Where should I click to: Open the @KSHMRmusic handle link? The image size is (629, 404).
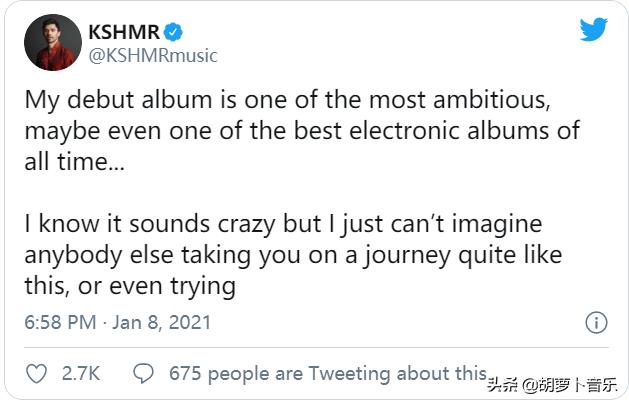(153, 55)
